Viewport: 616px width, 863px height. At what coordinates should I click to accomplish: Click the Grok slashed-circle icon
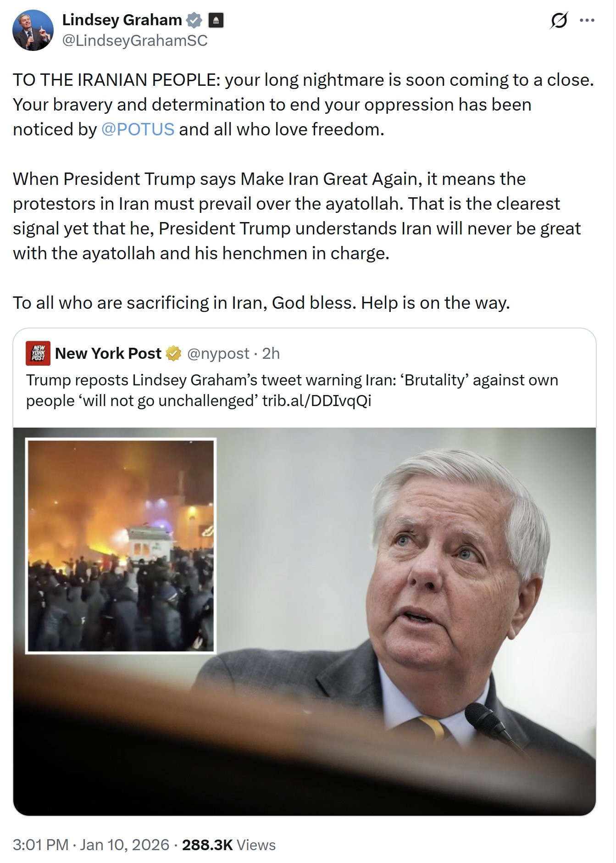point(559,21)
